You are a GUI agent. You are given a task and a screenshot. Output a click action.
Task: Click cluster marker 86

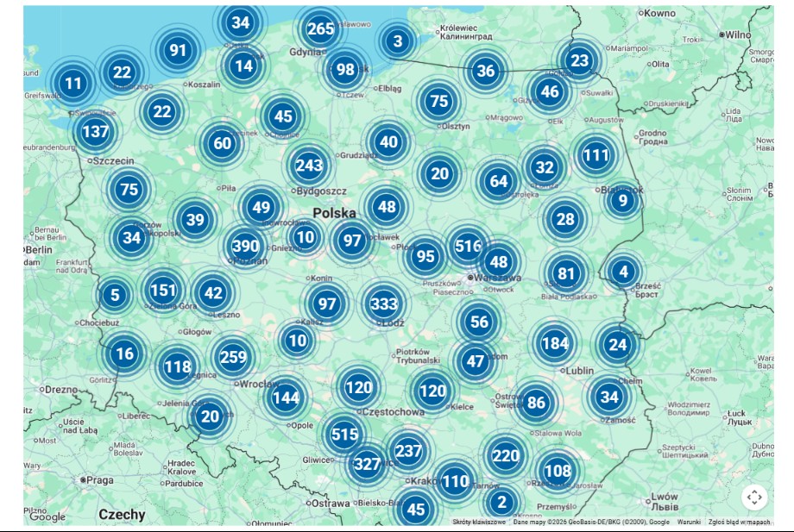tap(536, 403)
